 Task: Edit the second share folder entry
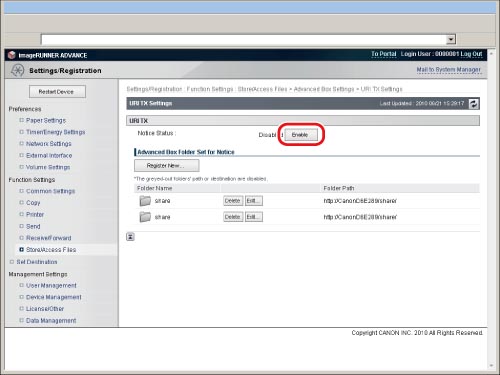[x=254, y=217]
